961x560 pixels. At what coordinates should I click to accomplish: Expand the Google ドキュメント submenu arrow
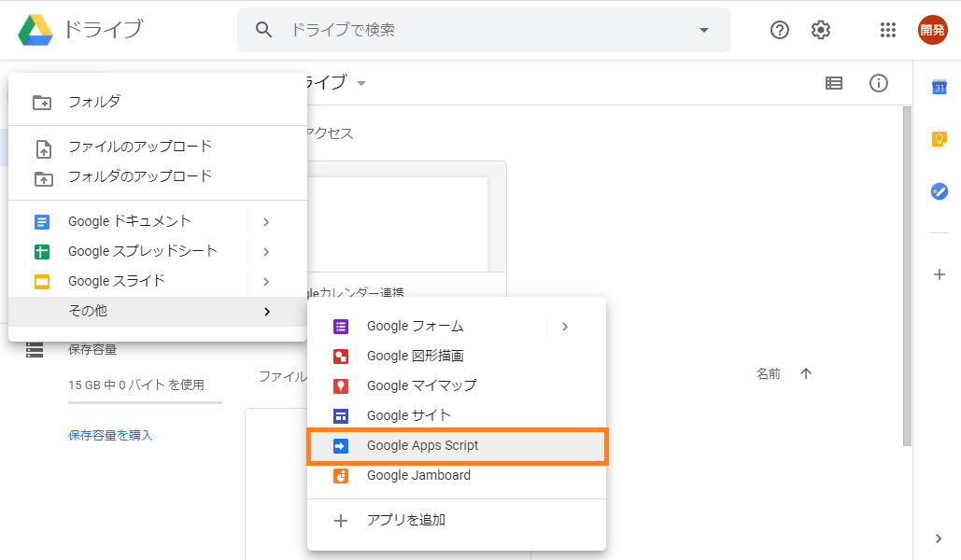click(267, 221)
